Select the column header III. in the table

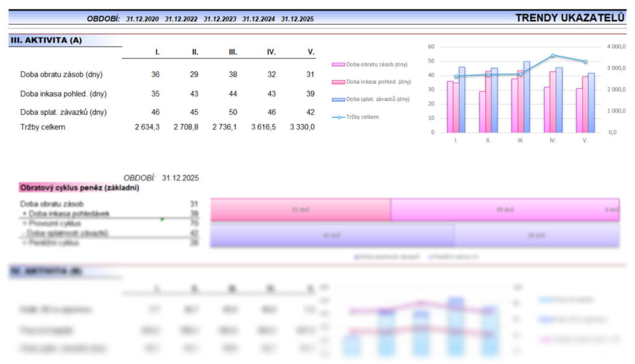click(x=233, y=52)
